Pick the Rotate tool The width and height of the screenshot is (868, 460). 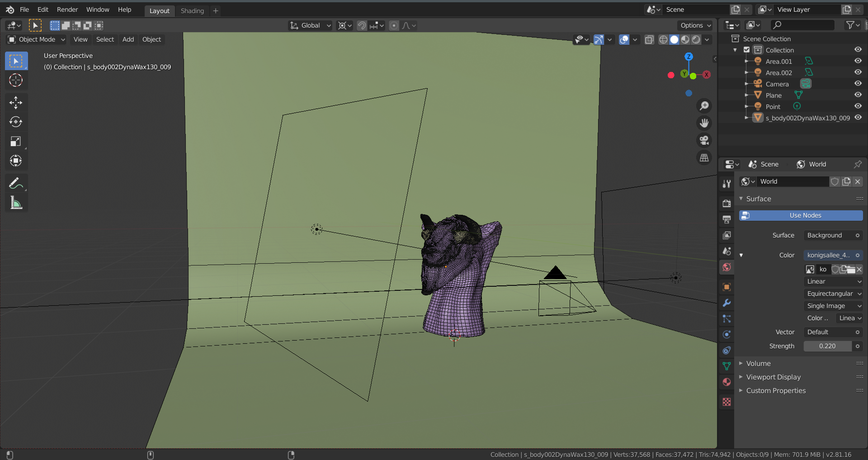click(x=16, y=122)
